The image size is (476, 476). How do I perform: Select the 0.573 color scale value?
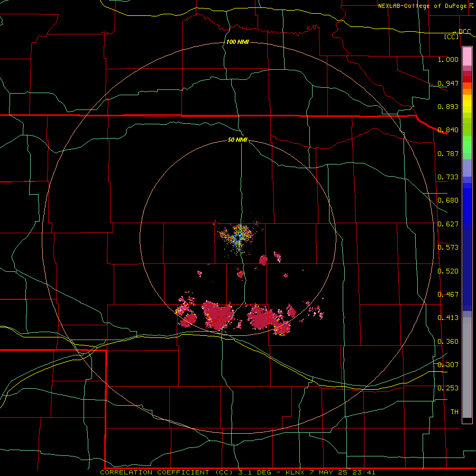point(448,248)
